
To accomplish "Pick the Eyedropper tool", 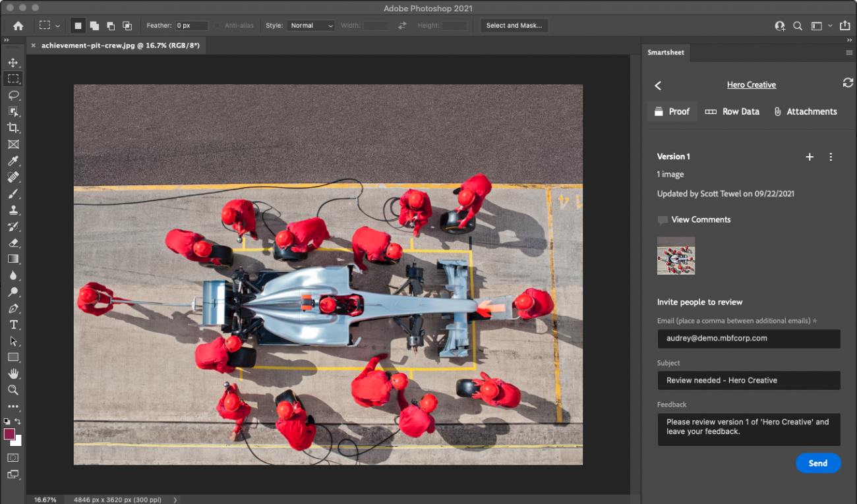I will click(13, 161).
